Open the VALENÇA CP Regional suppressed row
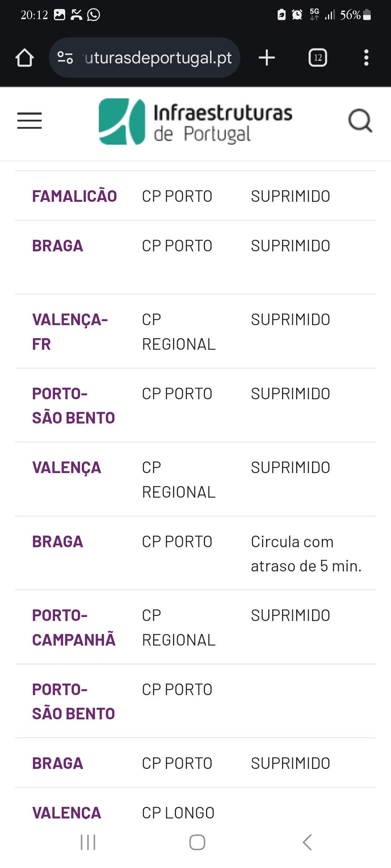391x868 pixels. [x=195, y=479]
